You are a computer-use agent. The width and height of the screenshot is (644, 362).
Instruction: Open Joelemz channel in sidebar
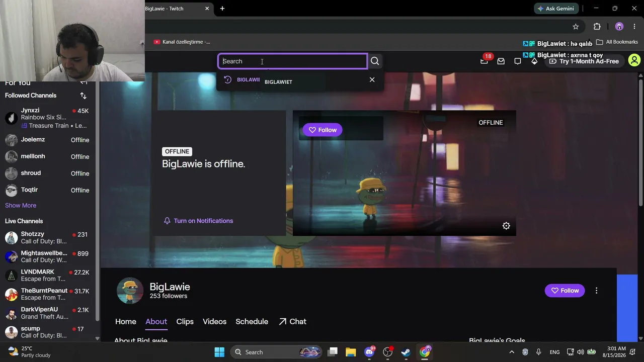(47, 140)
